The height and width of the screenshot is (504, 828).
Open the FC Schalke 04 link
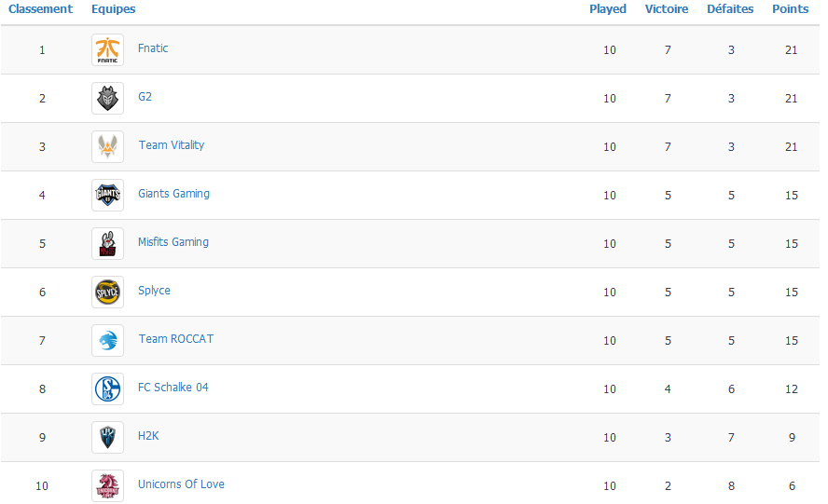tap(173, 388)
